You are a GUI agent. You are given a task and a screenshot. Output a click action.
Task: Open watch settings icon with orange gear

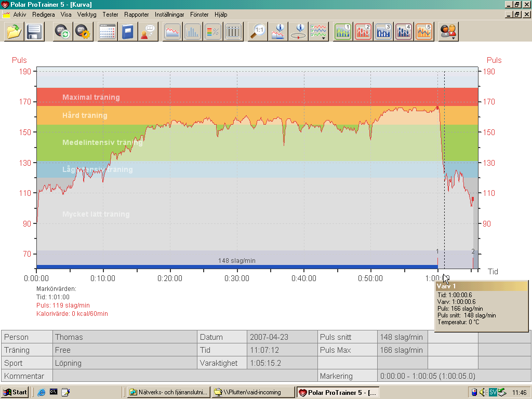coord(83,32)
